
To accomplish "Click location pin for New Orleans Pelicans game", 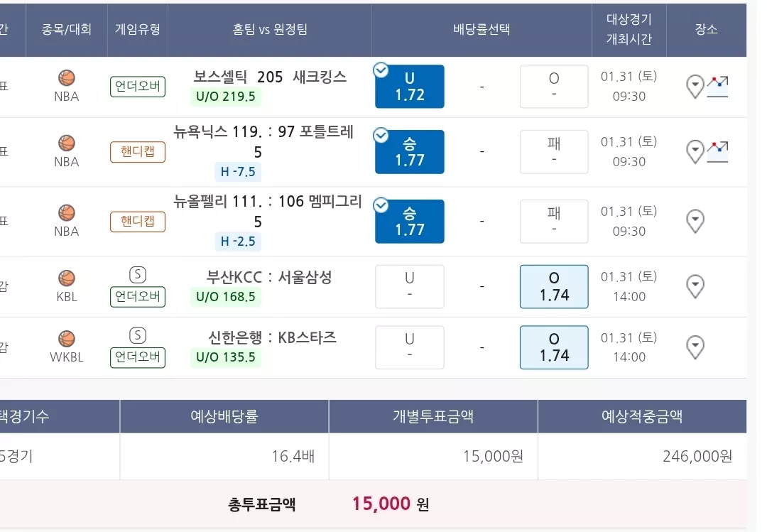I will tap(695, 221).
